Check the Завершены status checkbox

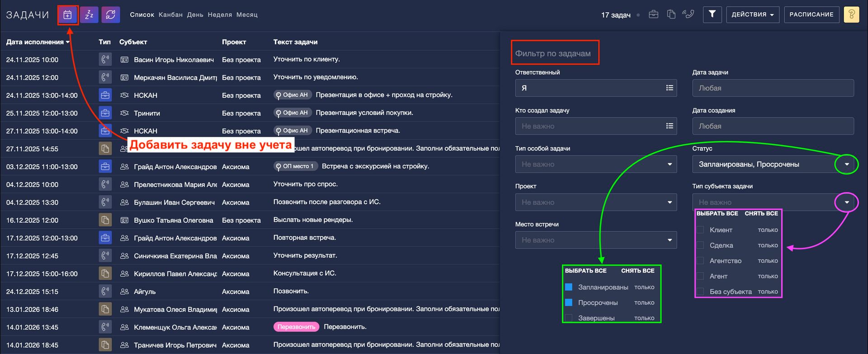click(x=569, y=318)
